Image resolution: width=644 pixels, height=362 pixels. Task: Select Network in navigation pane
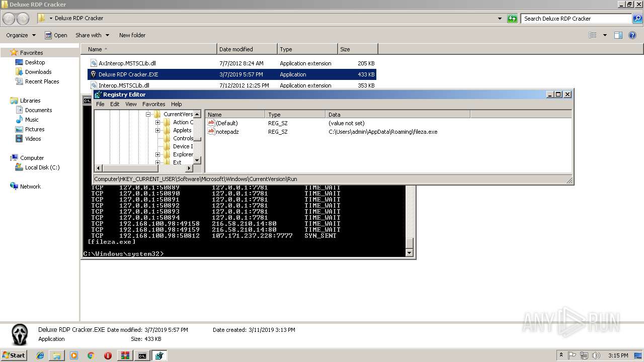(30, 187)
